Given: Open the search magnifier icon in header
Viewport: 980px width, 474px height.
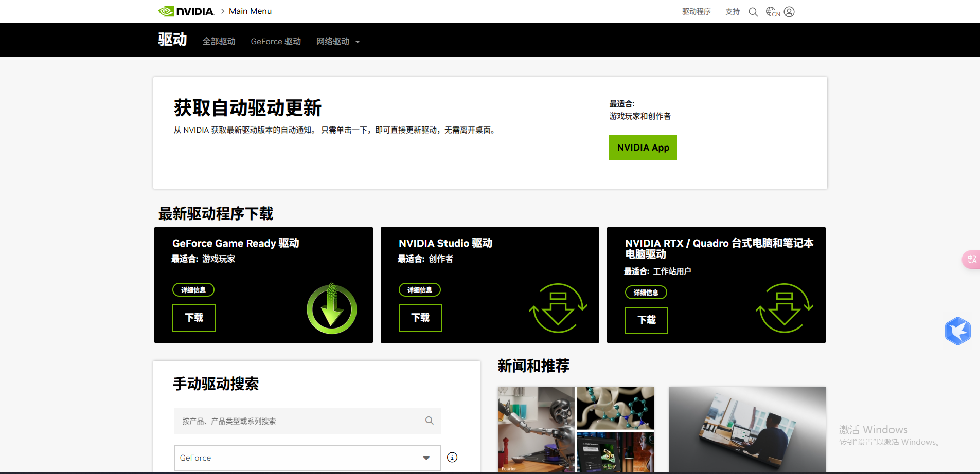Looking at the screenshot, I should (x=753, y=12).
